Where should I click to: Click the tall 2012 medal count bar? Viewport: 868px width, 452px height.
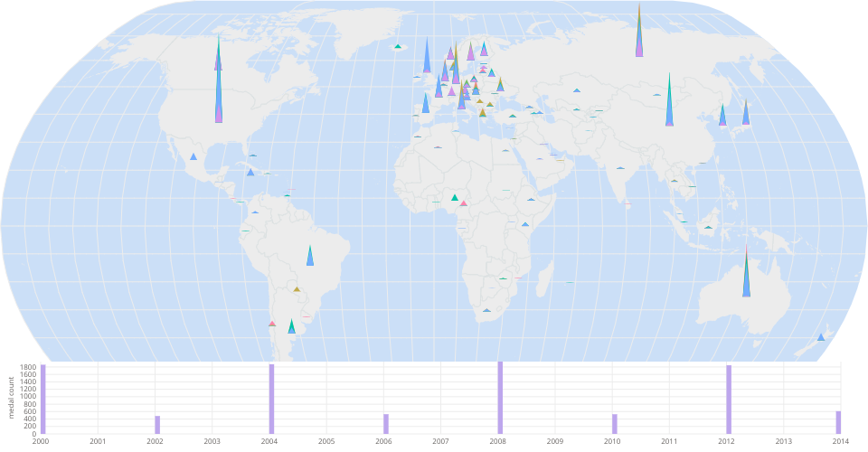click(729, 399)
